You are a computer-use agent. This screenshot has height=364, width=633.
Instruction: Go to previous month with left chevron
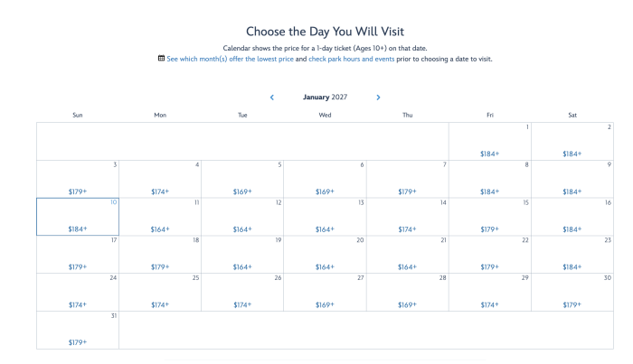coord(272,97)
